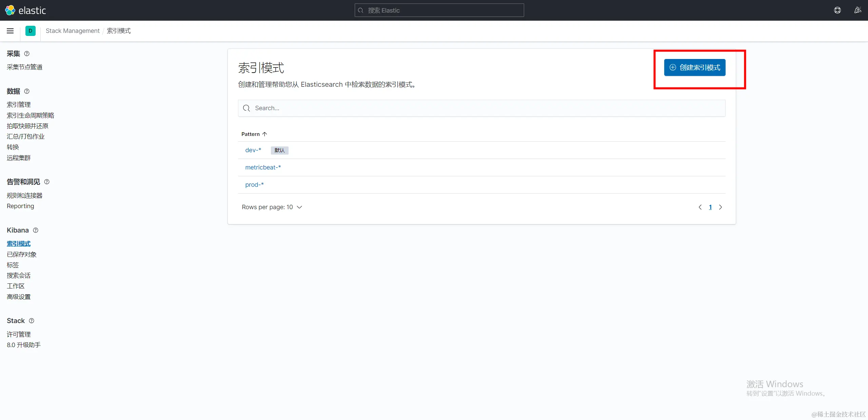Click help icon next to 告警和洞见
868x420 pixels.
click(x=47, y=182)
